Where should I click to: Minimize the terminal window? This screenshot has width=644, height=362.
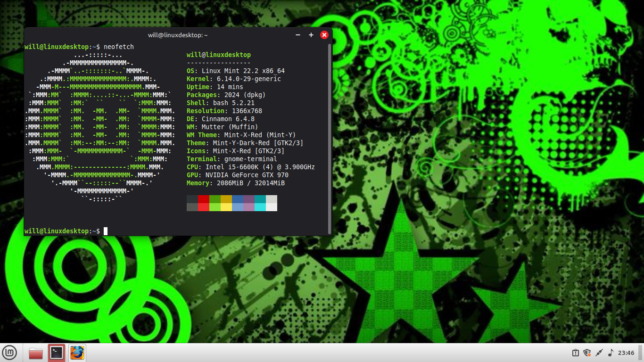pyautogui.click(x=298, y=35)
